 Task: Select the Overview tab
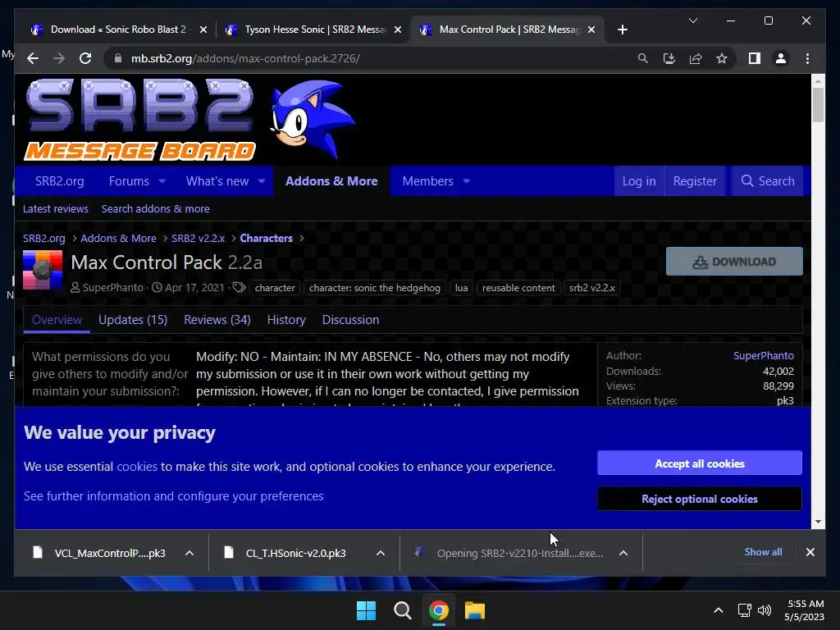click(x=57, y=320)
